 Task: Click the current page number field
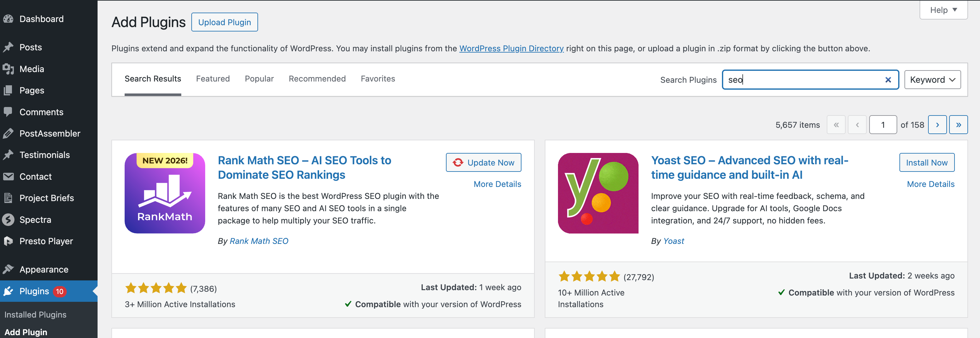point(883,124)
